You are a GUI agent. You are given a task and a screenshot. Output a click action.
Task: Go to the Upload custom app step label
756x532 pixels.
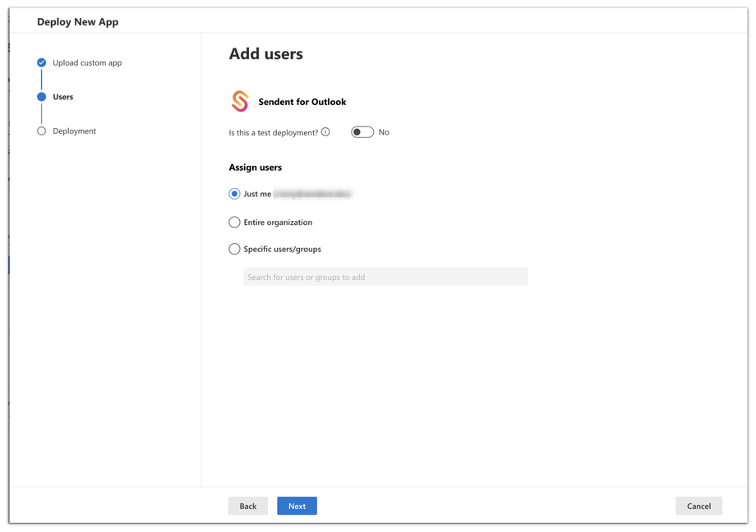click(x=87, y=63)
